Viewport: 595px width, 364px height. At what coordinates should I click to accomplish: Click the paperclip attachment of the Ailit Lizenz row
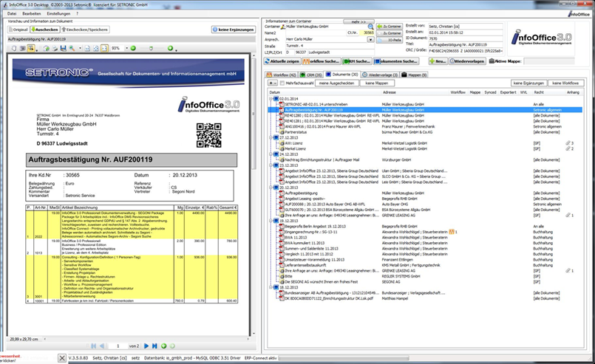[x=568, y=143]
